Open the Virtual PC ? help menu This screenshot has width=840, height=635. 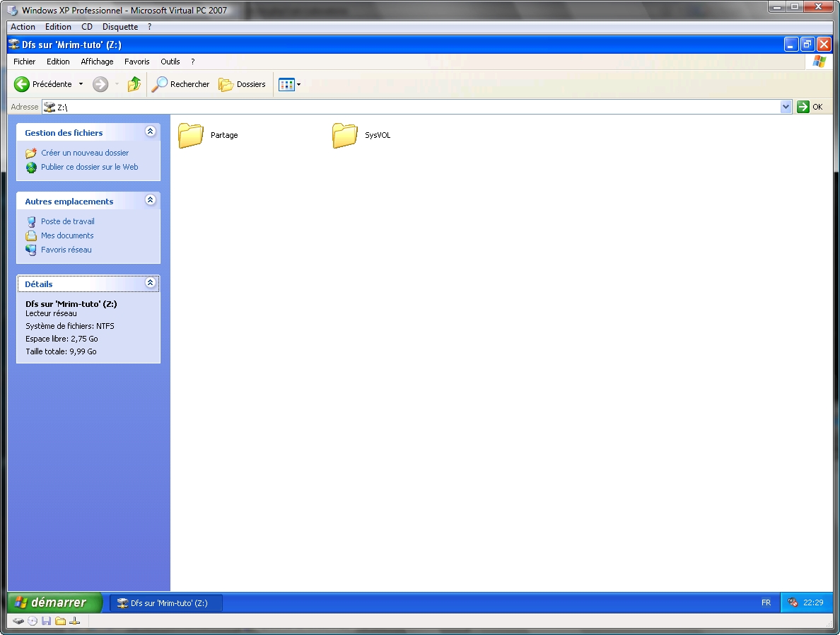click(x=149, y=27)
